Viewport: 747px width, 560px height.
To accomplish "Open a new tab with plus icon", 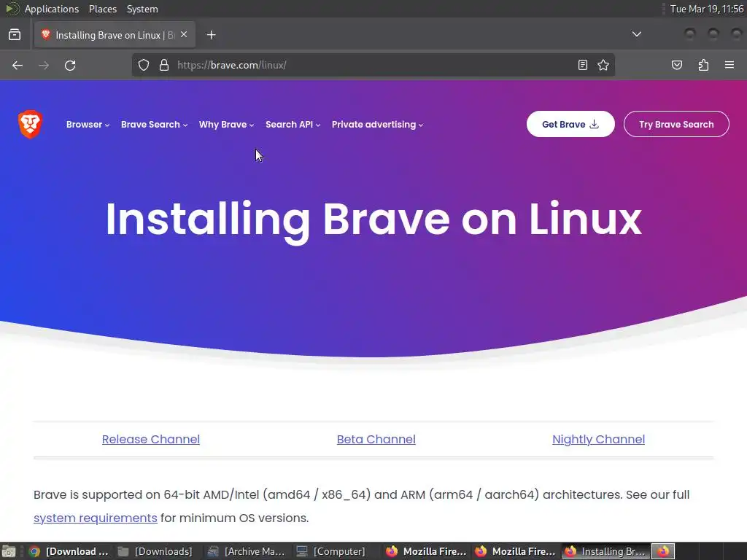I will click(211, 35).
